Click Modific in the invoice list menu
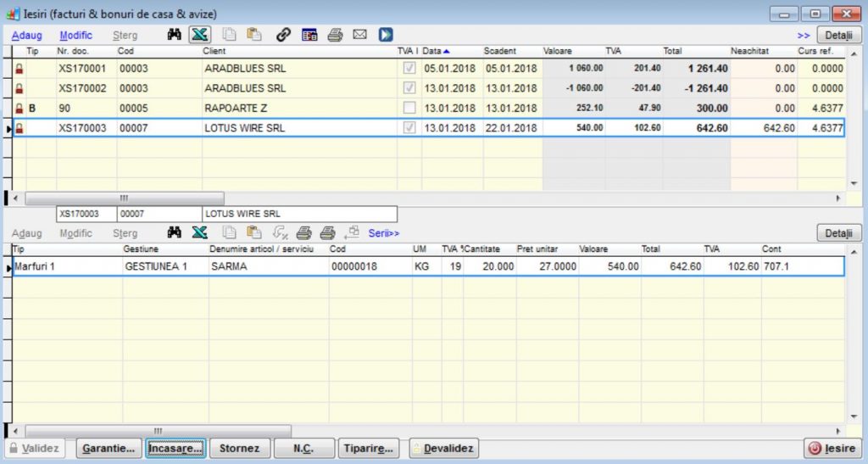 (75, 36)
